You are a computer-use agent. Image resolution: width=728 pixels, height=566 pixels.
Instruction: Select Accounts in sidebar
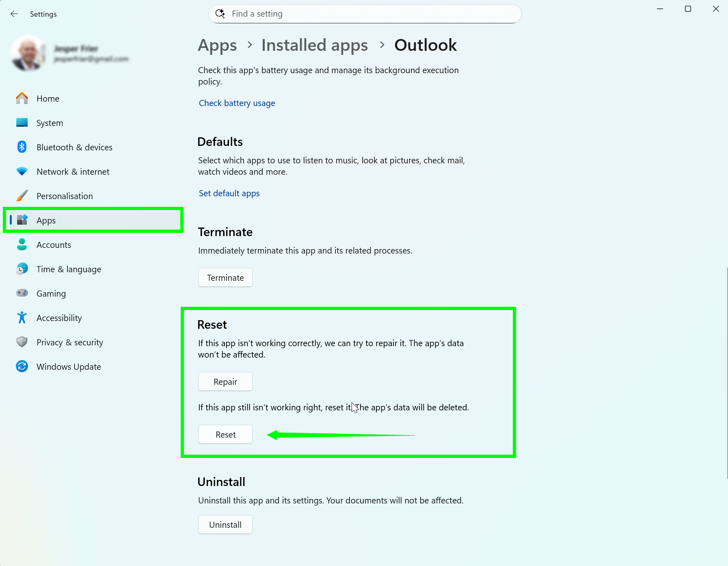click(x=93, y=245)
